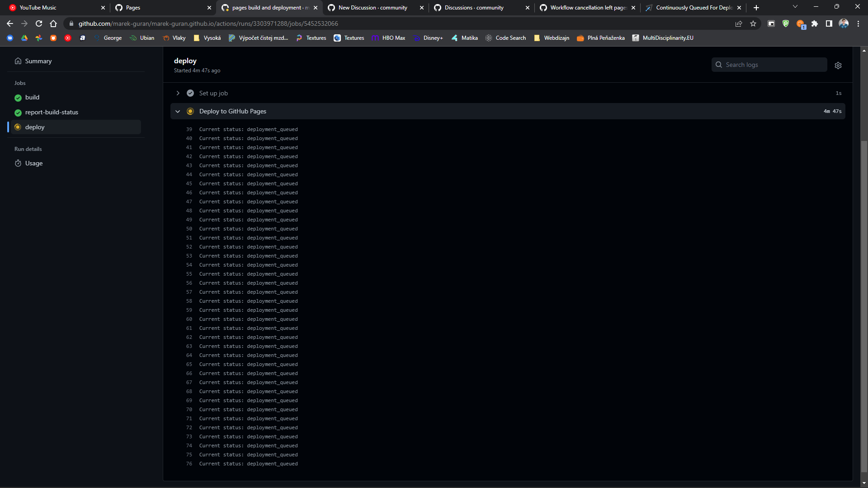Toggle browser side panel
This screenshot has height=488, width=868.
click(x=829, y=23)
